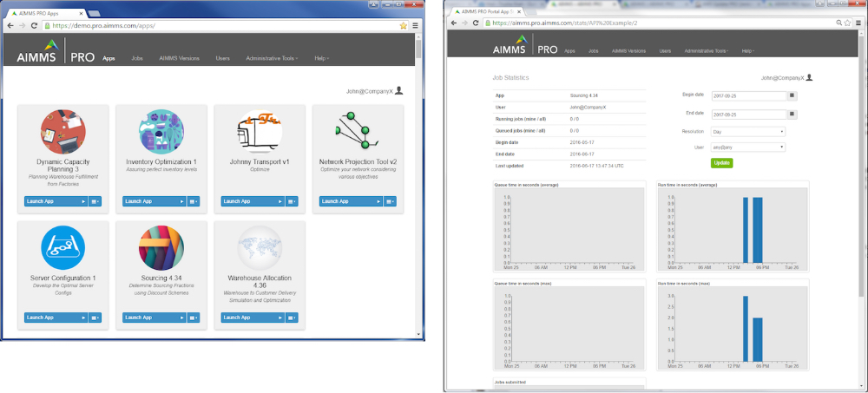The width and height of the screenshot is (868, 393).
Task: Open Users page in left window navigation
Action: point(222,58)
